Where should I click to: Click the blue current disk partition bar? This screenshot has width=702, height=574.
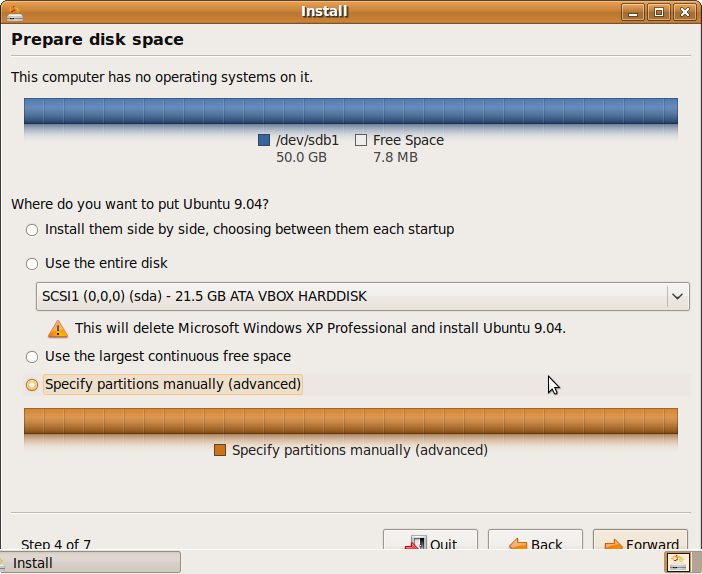tap(351, 111)
